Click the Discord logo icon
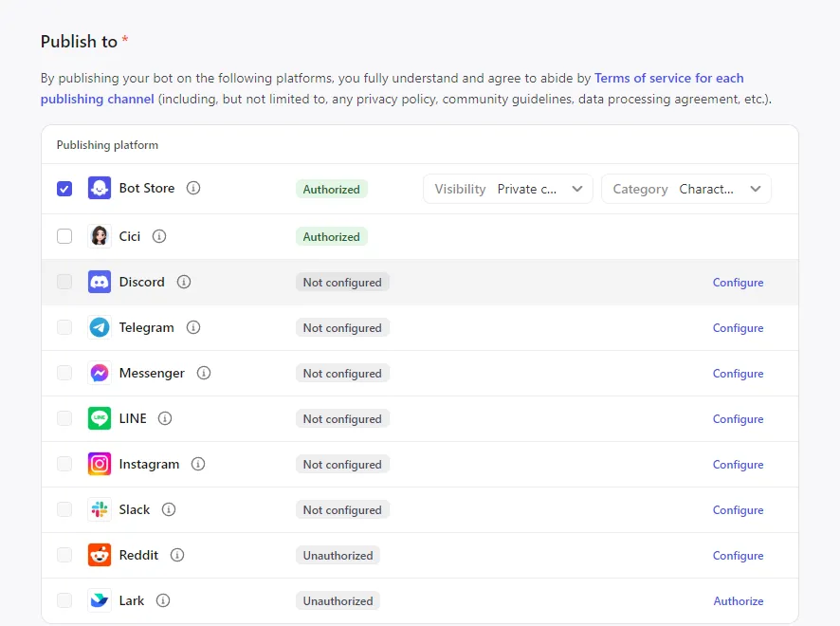Viewport: 840px width, 626px height. (x=100, y=282)
